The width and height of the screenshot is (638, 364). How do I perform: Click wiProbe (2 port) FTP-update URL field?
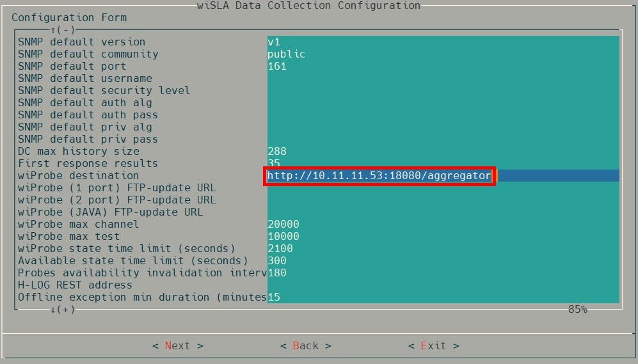pos(443,200)
